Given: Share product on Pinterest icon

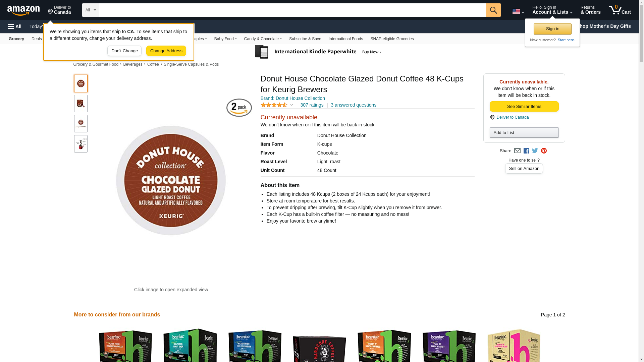Looking at the screenshot, I should click(544, 151).
